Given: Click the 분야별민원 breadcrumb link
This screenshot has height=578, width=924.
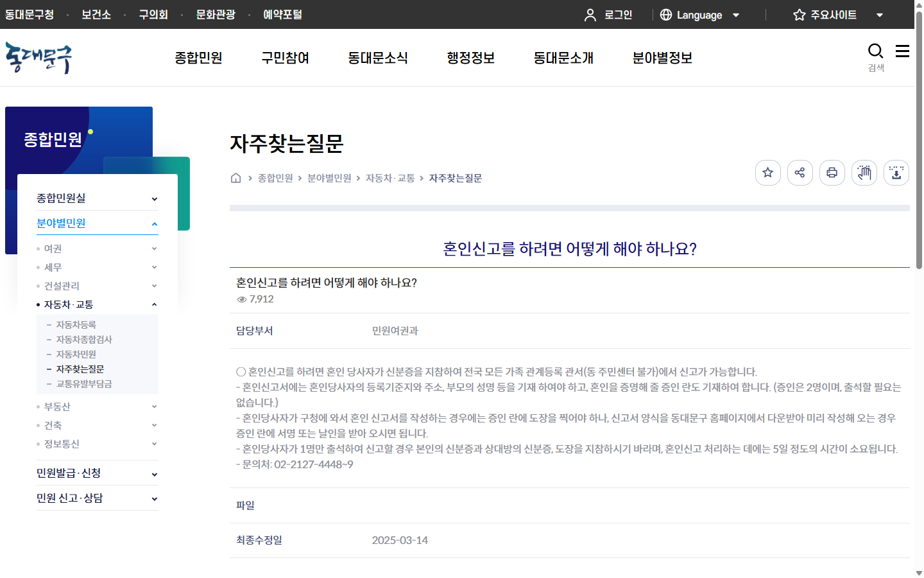Looking at the screenshot, I should [x=329, y=178].
